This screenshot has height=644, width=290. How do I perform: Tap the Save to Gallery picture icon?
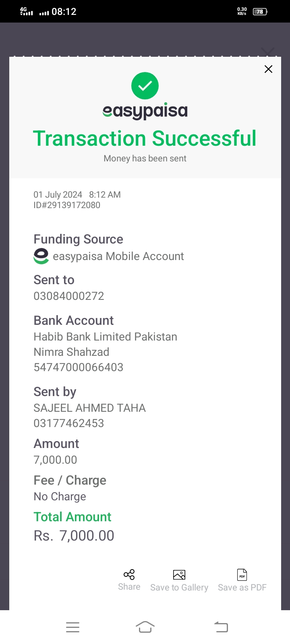pyautogui.click(x=179, y=575)
